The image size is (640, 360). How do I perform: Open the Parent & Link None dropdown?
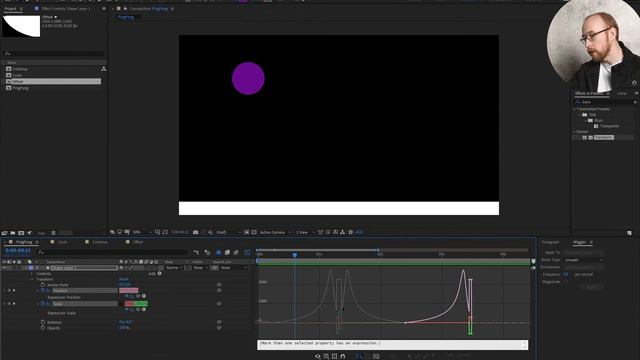233,268
